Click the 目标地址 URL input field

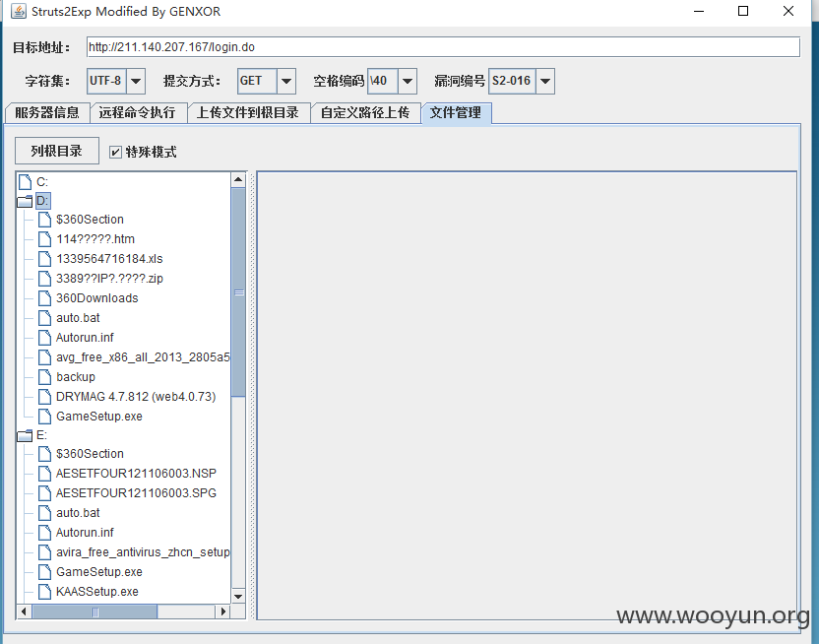pyautogui.click(x=443, y=47)
